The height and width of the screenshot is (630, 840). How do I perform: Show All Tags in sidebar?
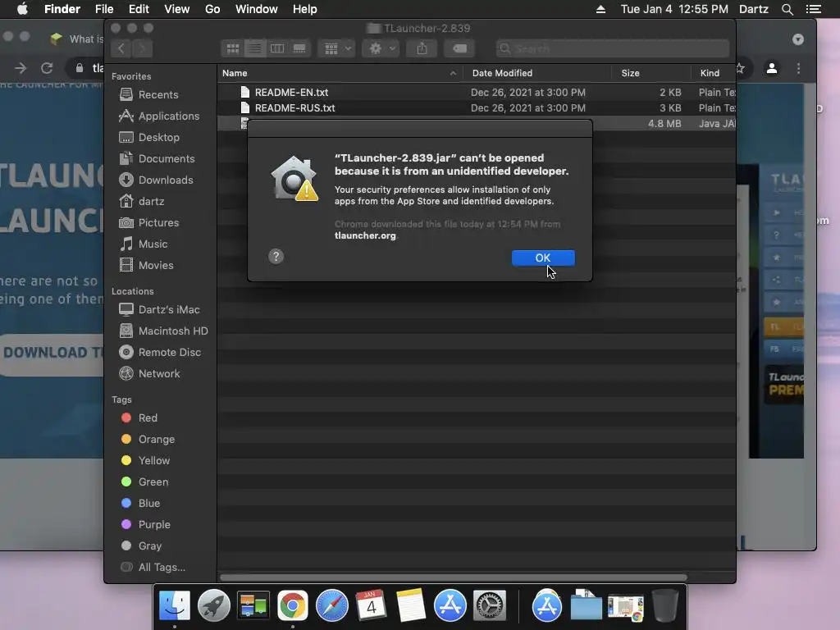pos(162,568)
